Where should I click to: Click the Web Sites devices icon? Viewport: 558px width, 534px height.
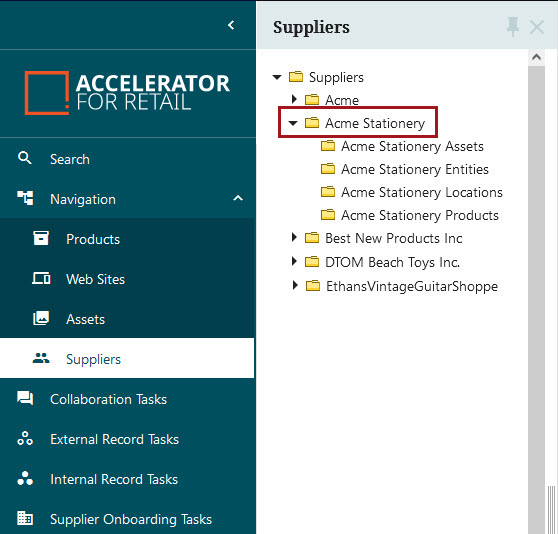point(41,279)
